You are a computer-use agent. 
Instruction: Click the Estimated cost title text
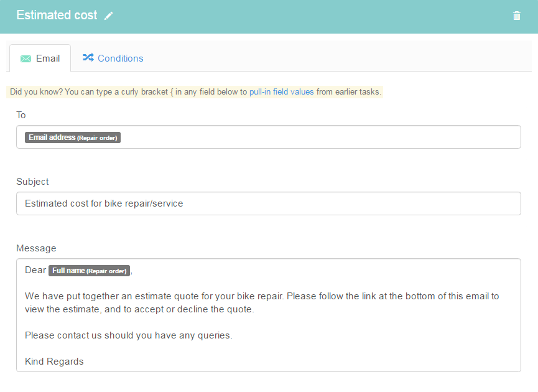click(57, 16)
